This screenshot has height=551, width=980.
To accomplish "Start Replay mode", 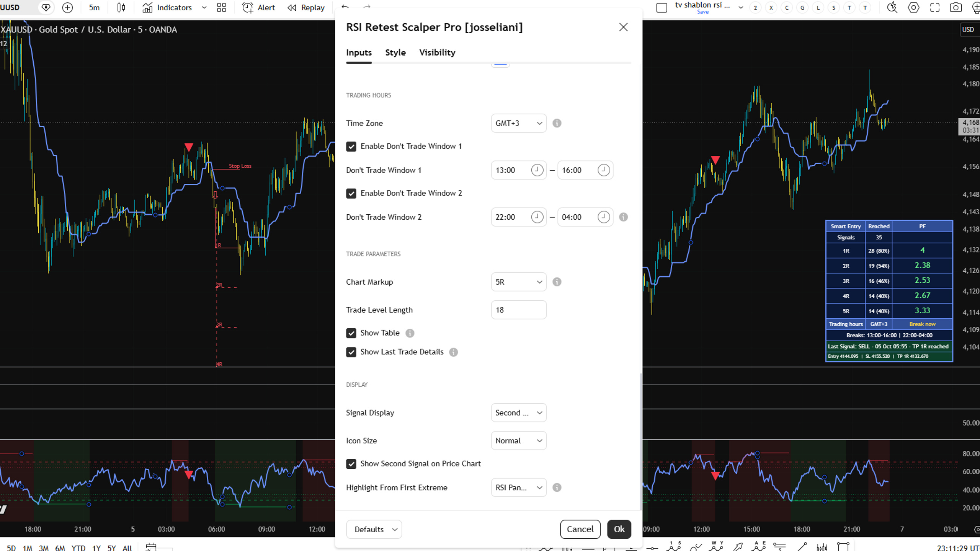I will click(306, 8).
